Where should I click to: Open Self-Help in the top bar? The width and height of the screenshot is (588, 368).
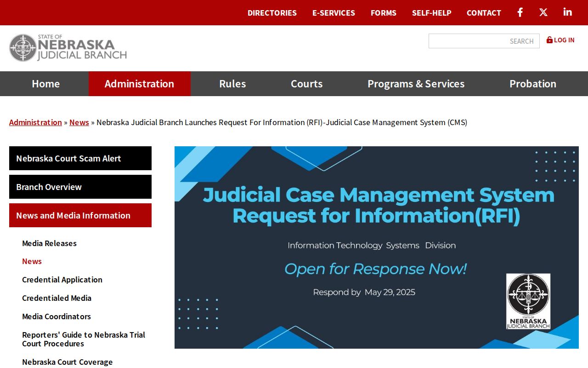(432, 13)
